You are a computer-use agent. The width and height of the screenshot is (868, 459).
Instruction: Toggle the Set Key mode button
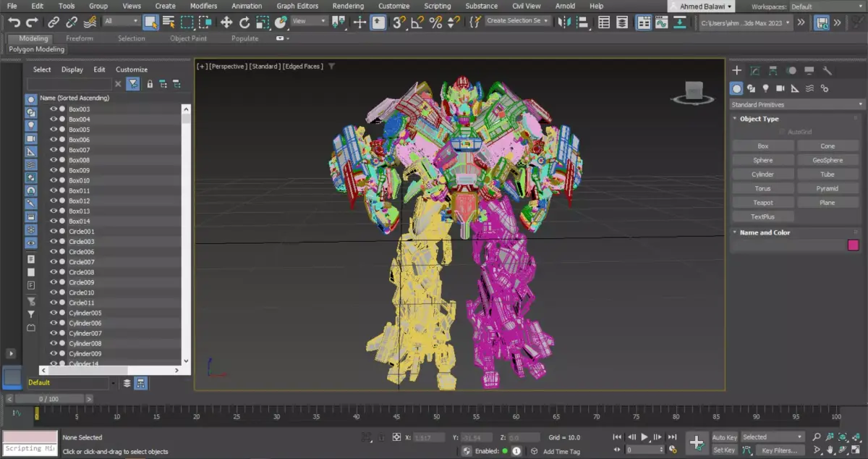(x=725, y=450)
